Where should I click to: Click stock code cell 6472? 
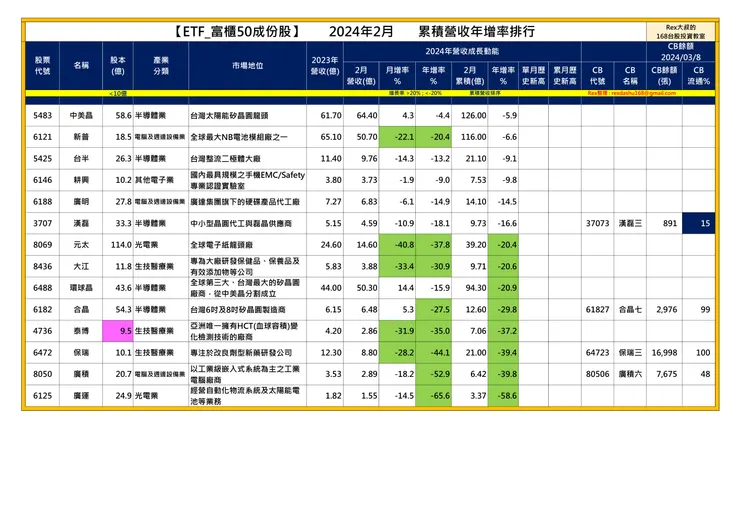click(42, 353)
